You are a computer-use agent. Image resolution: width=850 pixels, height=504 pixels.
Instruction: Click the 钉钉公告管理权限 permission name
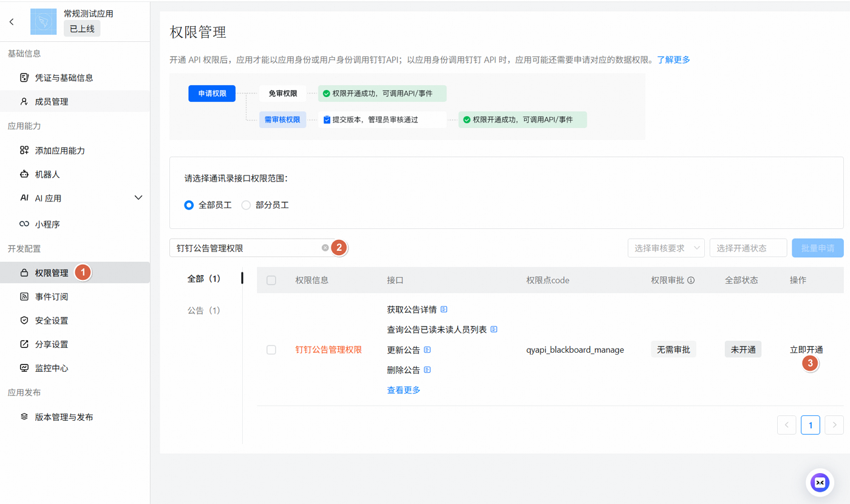[x=328, y=350]
